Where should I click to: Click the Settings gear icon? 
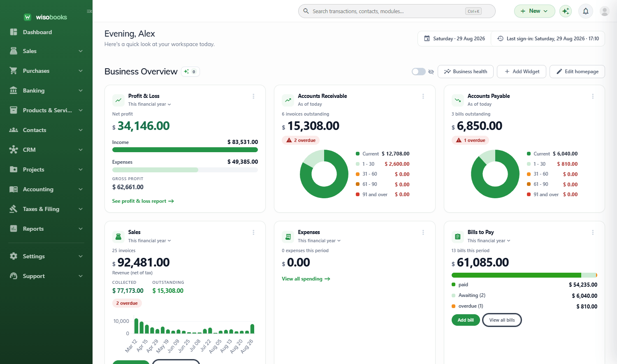(x=14, y=256)
